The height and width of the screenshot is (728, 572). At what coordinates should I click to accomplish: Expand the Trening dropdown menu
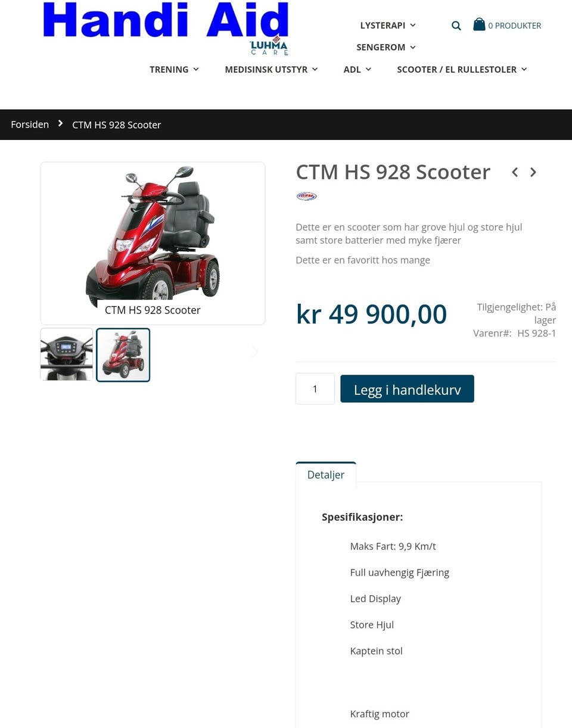(174, 69)
